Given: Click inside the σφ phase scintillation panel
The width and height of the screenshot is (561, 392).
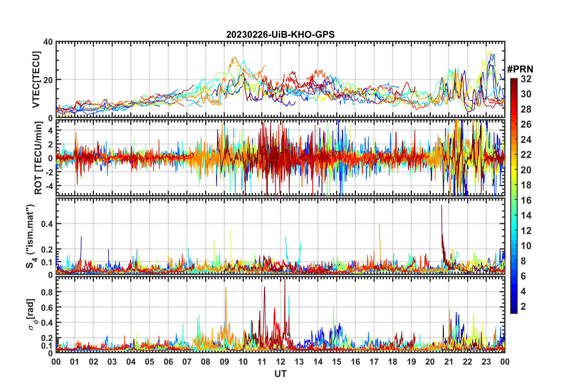Looking at the screenshot, I should [x=280, y=314].
